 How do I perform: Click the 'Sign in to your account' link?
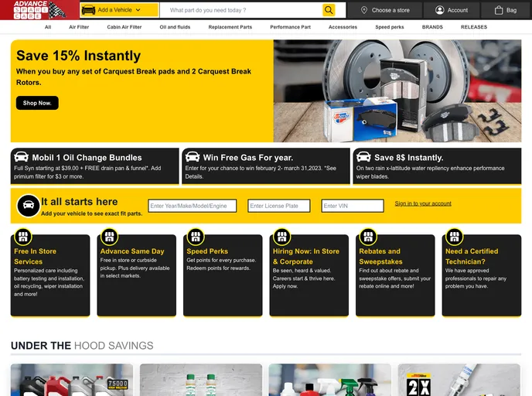pos(423,203)
